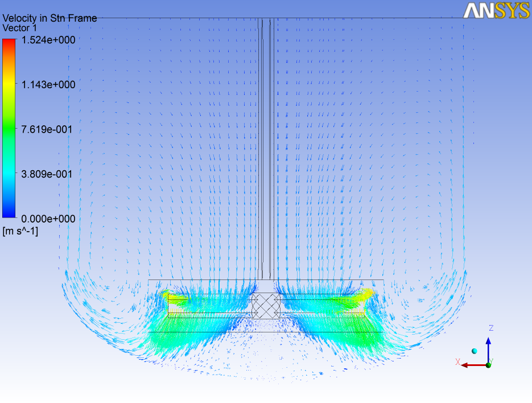Click the dark blue bottom of color bar

(x=9, y=214)
